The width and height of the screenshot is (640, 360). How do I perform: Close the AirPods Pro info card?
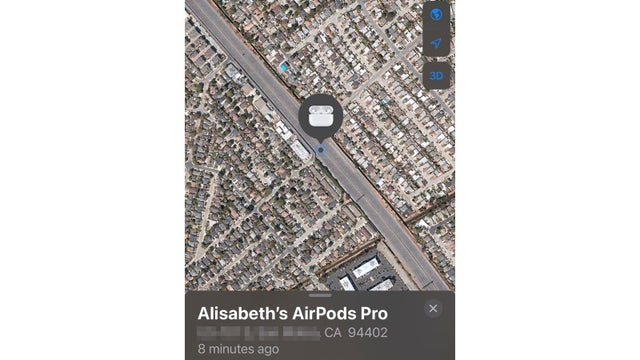point(433,309)
